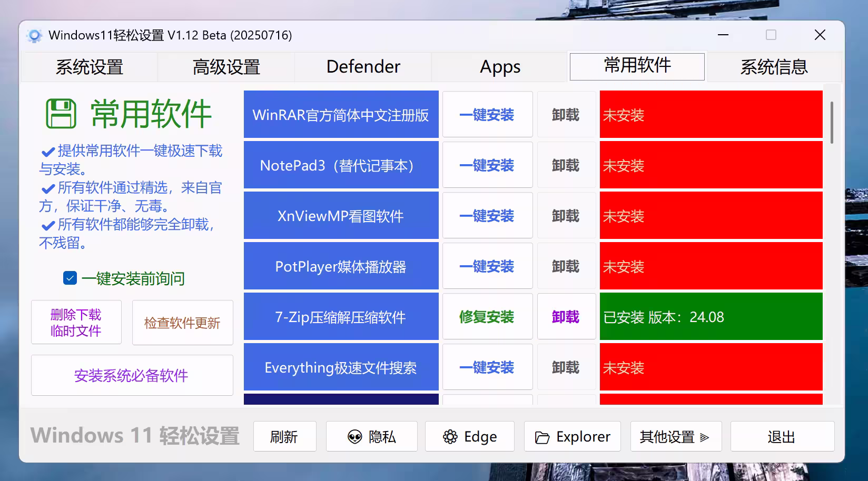This screenshot has height=481, width=868.
Task: Select the NotePad3 (替代记事本) entry
Action: tap(341, 165)
